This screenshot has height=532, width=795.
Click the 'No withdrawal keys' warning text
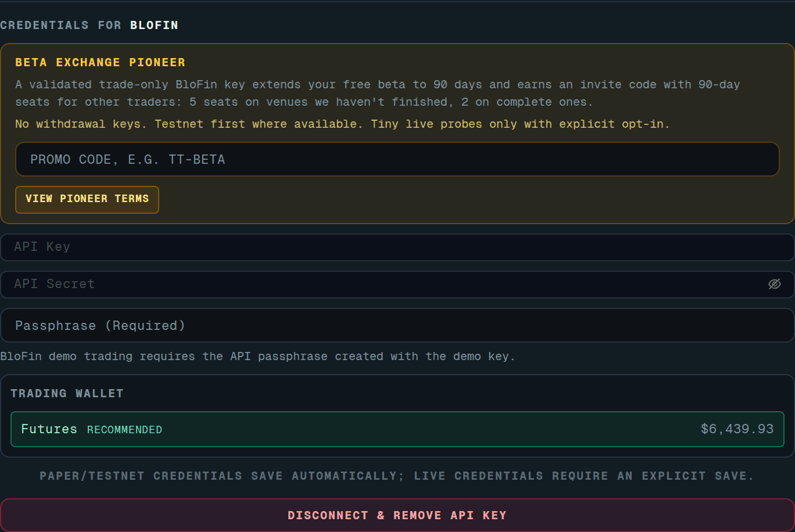(x=342, y=124)
